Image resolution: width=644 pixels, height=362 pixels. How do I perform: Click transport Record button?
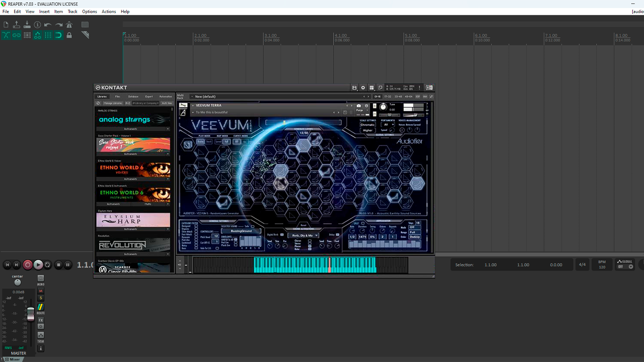point(28,265)
